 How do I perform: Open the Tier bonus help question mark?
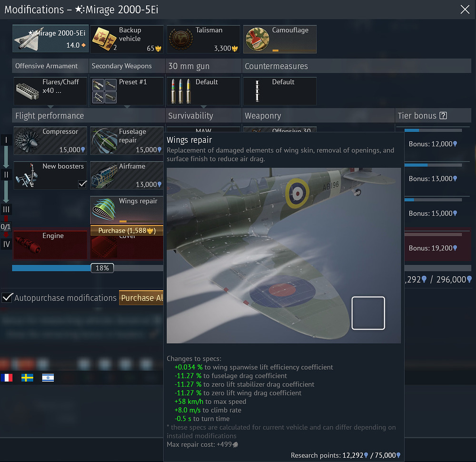pyautogui.click(x=443, y=116)
